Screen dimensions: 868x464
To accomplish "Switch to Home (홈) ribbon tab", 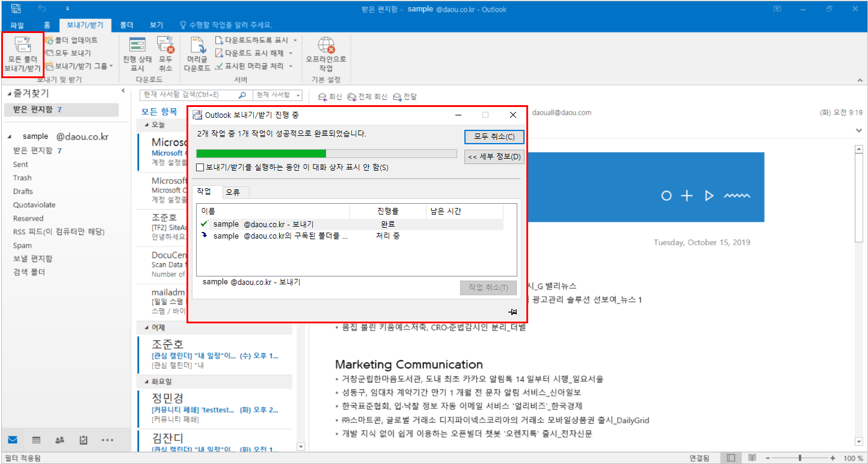I will [47, 25].
